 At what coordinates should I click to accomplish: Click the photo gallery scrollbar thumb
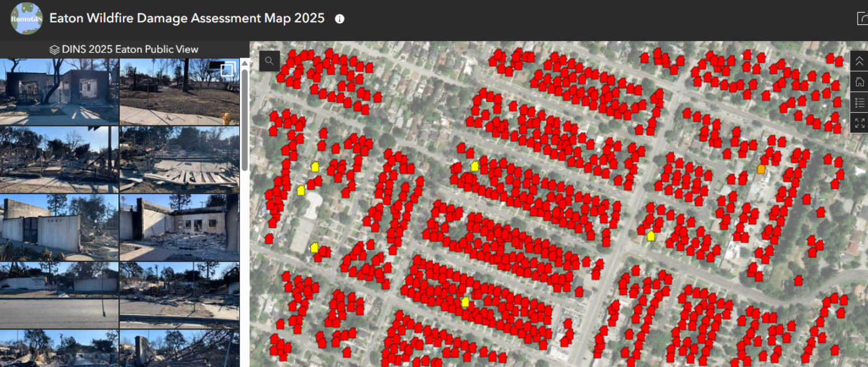(244, 120)
